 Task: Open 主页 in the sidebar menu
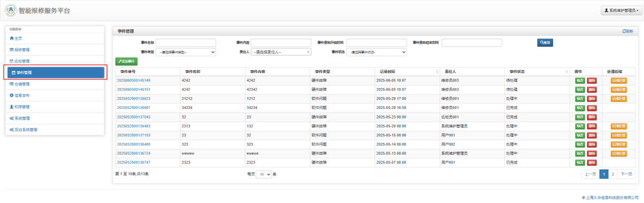pyautogui.click(x=54, y=38)
